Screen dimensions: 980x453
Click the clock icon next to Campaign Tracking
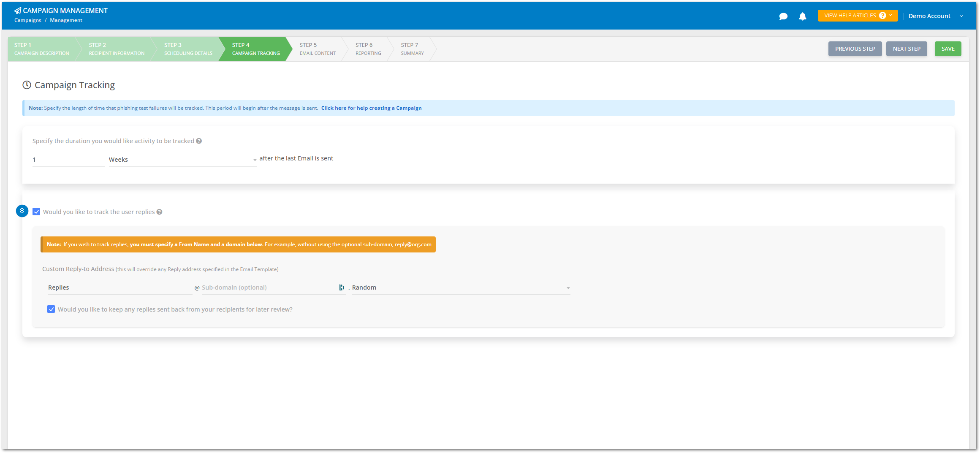[27, 85]
